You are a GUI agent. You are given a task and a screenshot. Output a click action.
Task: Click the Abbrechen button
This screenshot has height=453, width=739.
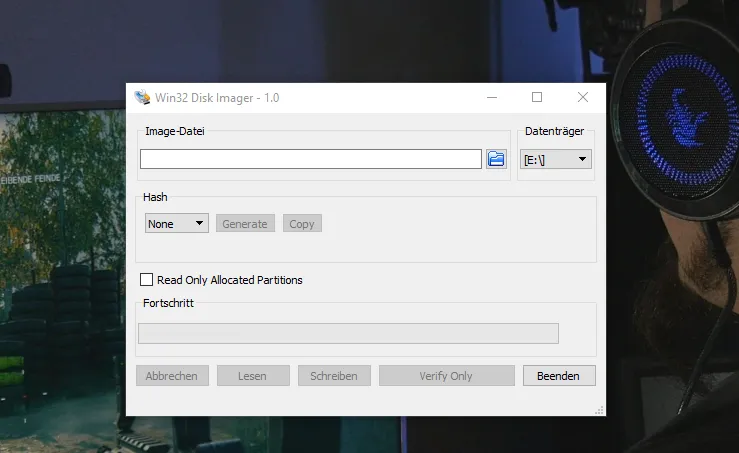[172, 376]
